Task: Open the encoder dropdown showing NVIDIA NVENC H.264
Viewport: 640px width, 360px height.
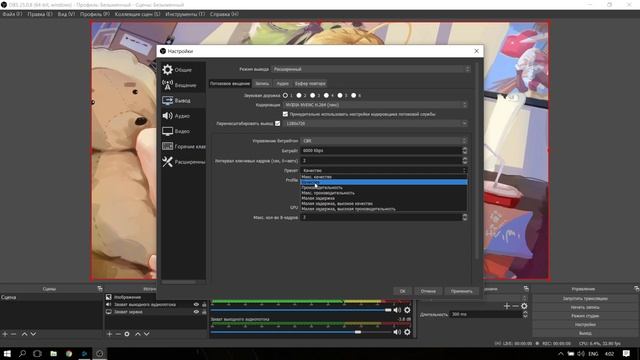Action: 375,105
